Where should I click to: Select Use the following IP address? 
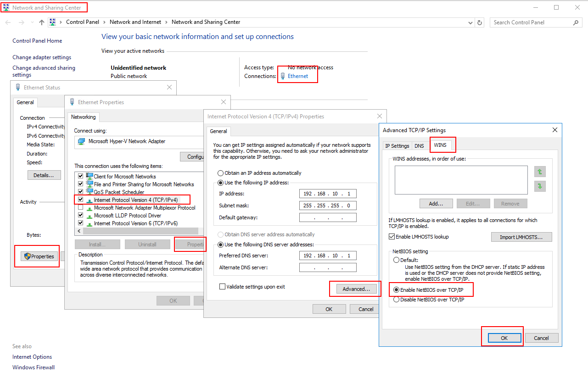point(221,183)
